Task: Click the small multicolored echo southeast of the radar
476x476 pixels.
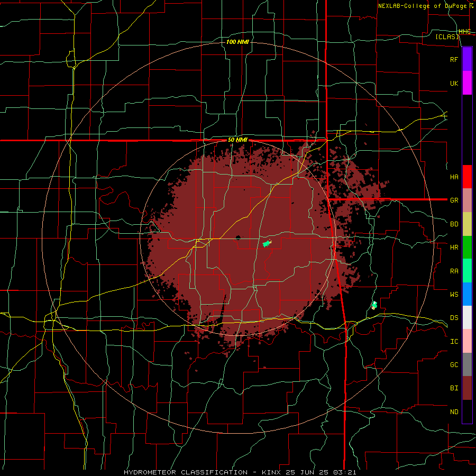Action: (x=374, y=305)
